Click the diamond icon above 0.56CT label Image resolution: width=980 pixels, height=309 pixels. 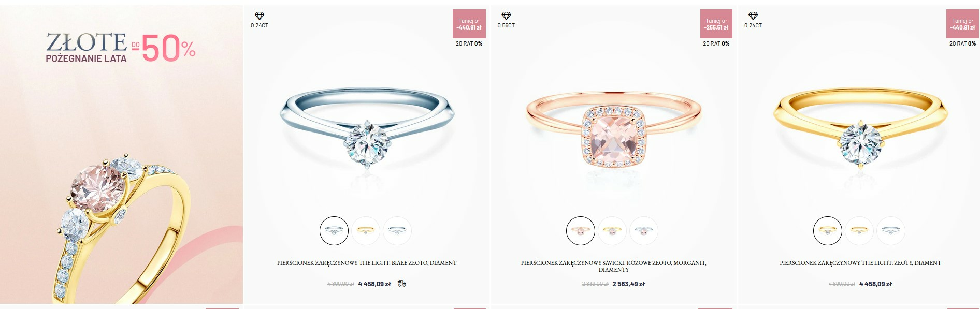506,16
